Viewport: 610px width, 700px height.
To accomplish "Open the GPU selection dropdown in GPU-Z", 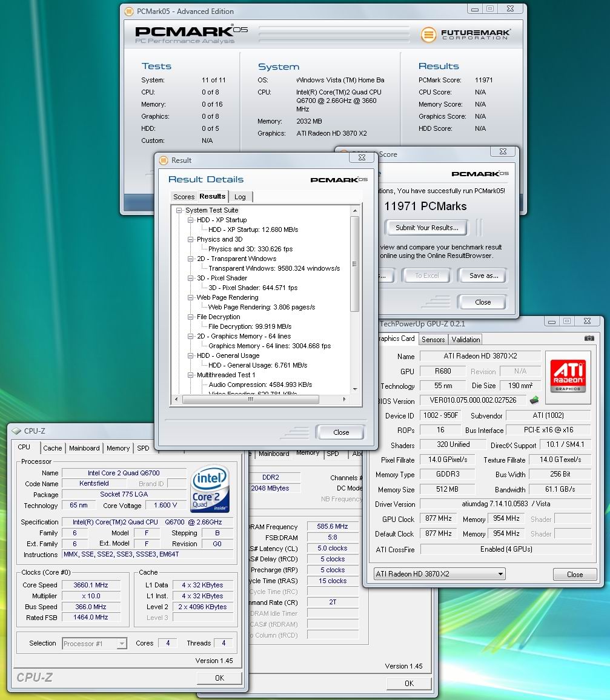I will [439, 573].
